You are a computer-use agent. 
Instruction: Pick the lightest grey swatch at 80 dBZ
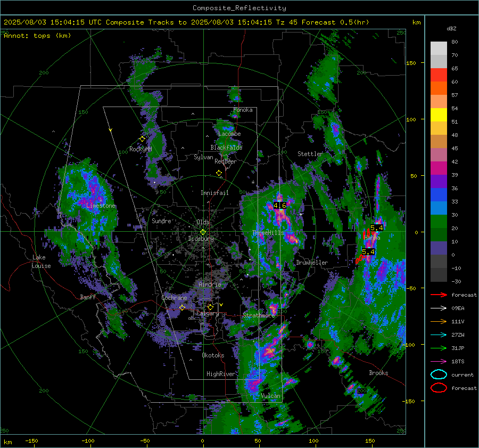pos(439,48)
